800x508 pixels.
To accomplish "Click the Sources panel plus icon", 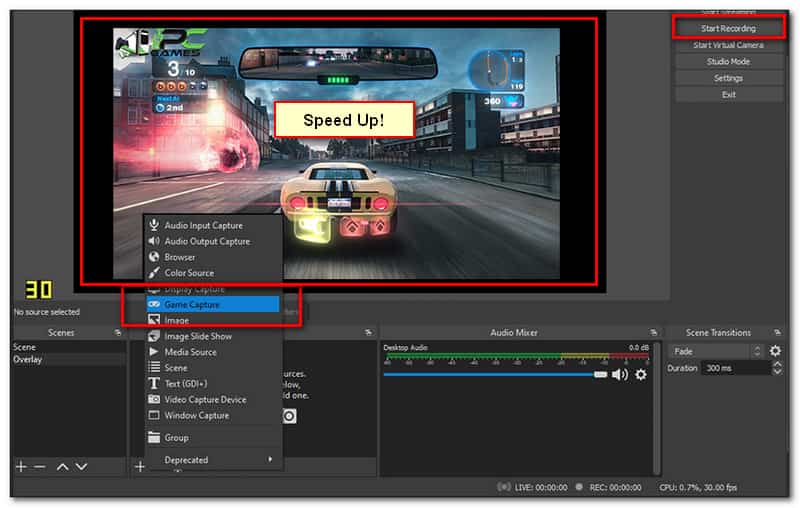I will pyautogui.click(x=139, y=466).
